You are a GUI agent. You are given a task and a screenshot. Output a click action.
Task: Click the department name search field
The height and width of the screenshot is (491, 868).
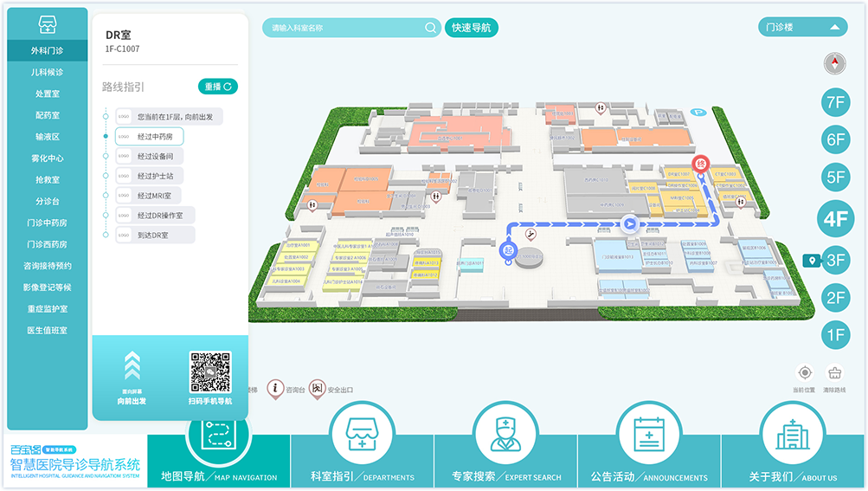click(346, 28)
